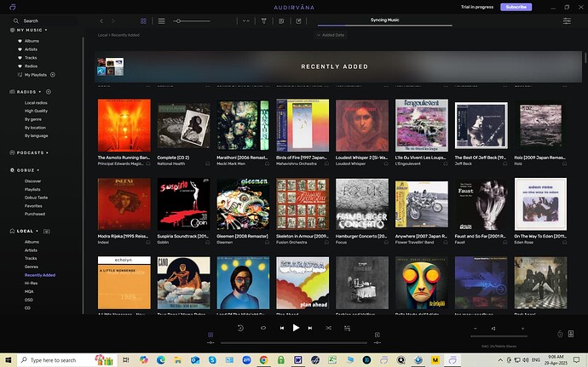
Task: Open favorite Artists in My Music
Action: coord(31,49)
